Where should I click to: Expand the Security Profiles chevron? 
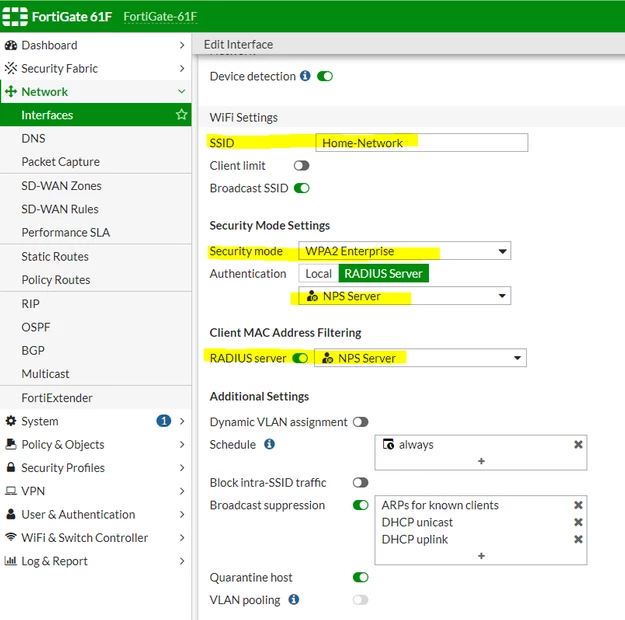pyautogui.click(x=182, y=467)
